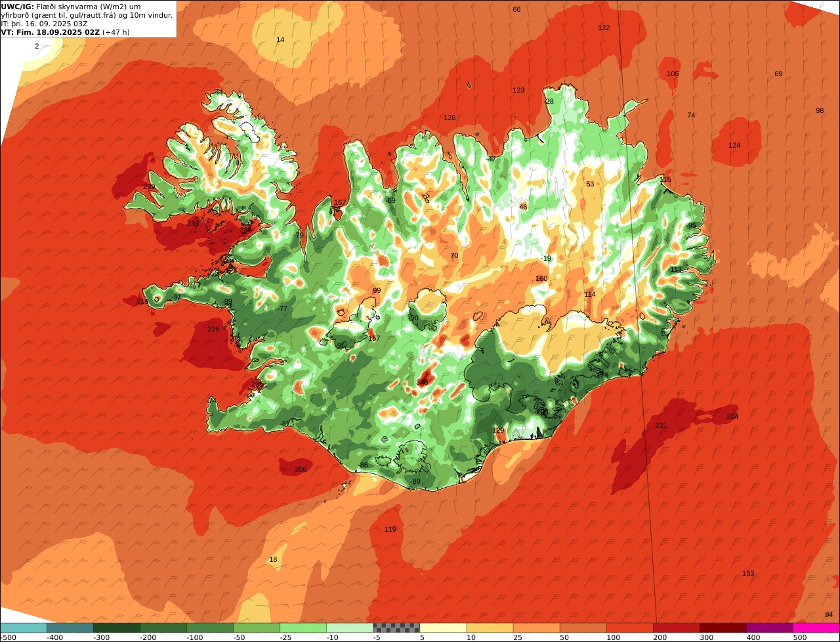Click the map value 221
The width and height of the screenshot is (840, 642).
(661, 425)
